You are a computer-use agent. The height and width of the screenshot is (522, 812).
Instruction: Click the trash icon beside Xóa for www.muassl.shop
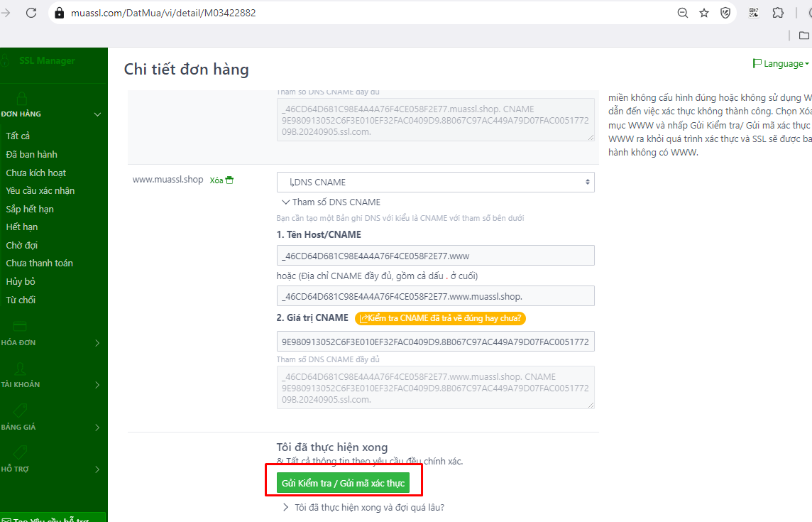pos(229,180)
